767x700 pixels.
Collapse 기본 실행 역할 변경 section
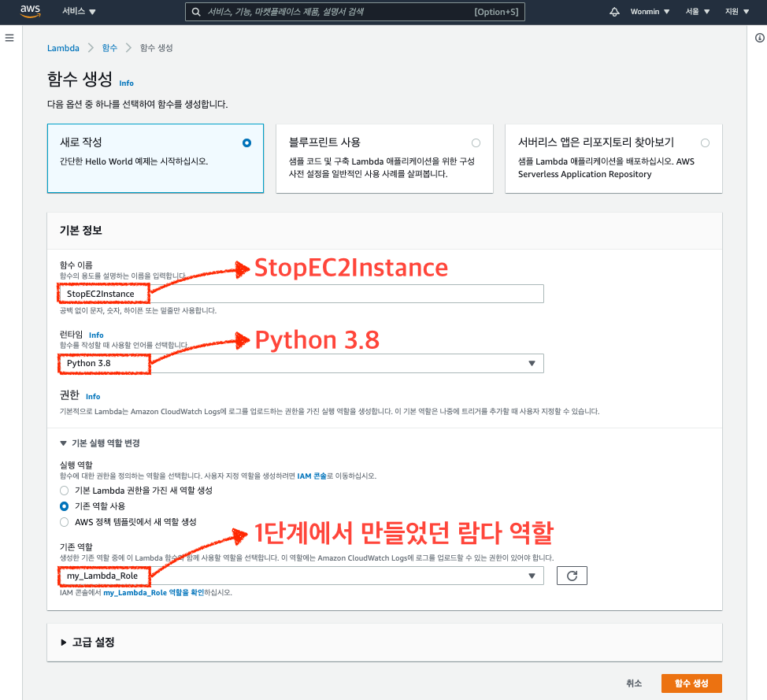tap(100, 443)
